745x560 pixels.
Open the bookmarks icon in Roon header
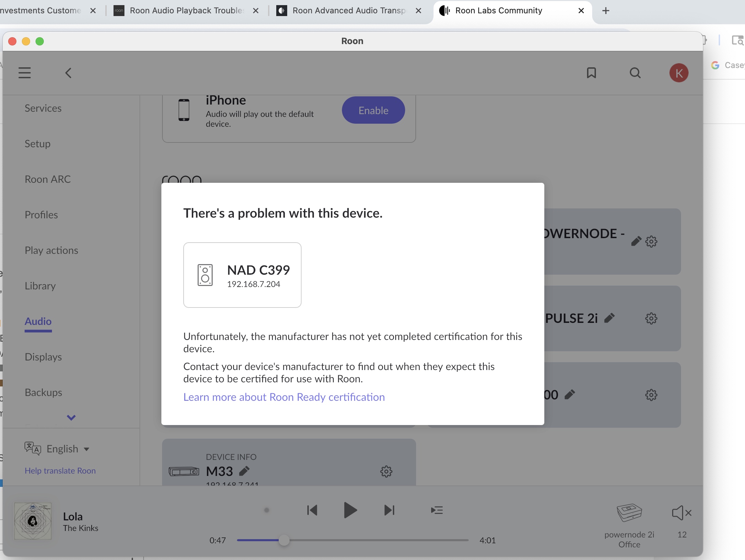591,73
